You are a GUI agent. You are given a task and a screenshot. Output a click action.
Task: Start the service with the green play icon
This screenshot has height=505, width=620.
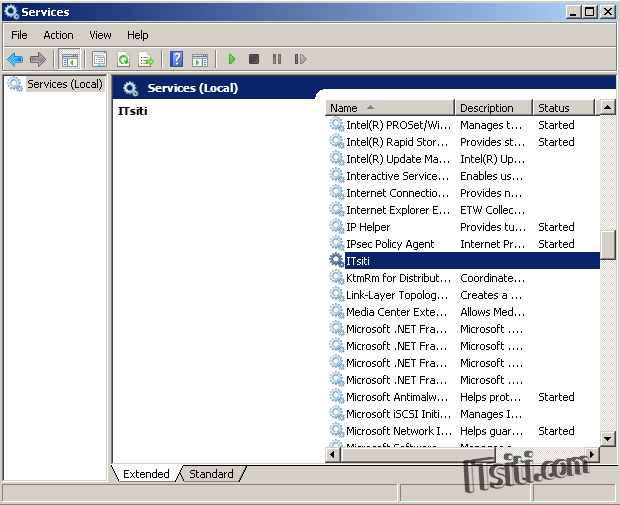232,59
